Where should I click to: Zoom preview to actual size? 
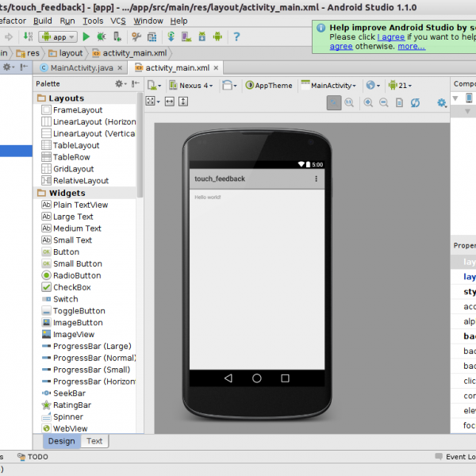349,102
